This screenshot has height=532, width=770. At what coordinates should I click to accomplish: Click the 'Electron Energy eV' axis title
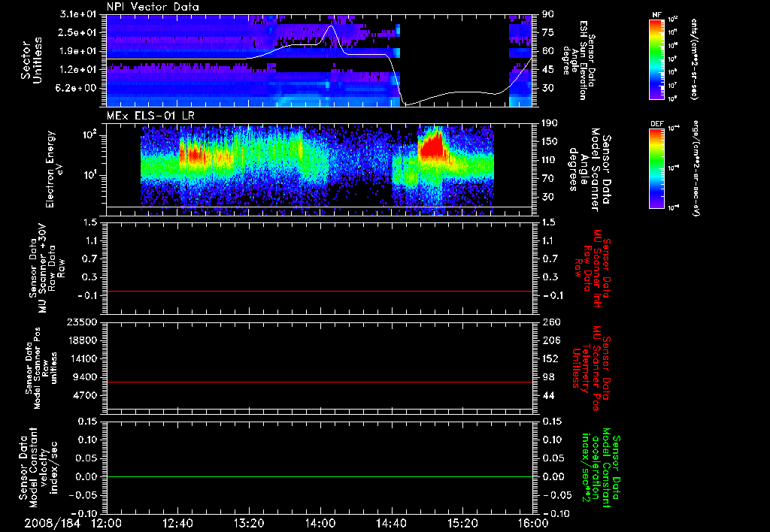click(x=54, y=169)
